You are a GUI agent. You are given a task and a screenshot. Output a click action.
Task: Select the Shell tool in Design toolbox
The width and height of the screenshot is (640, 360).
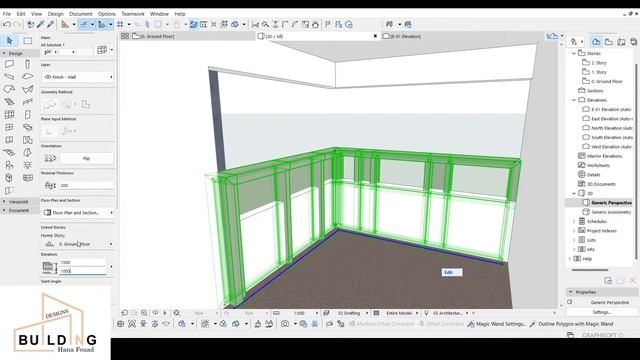pyautogui.click(x=27, y=89)
